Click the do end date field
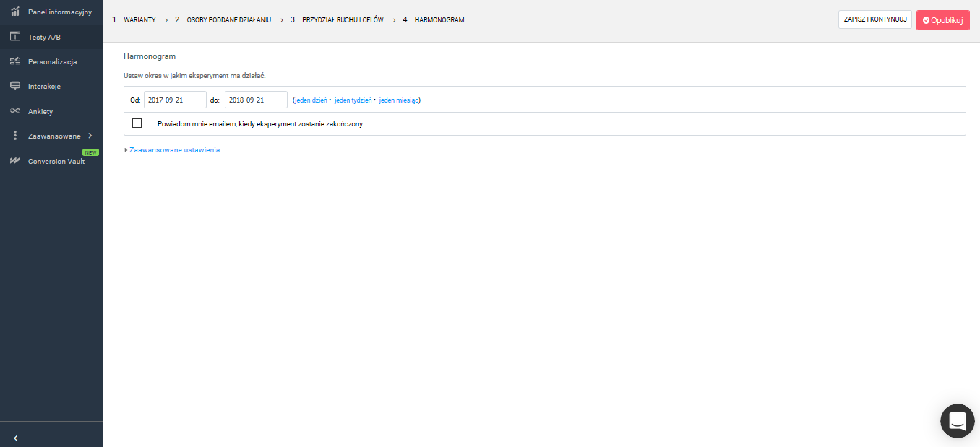 (x=256, y=100)
